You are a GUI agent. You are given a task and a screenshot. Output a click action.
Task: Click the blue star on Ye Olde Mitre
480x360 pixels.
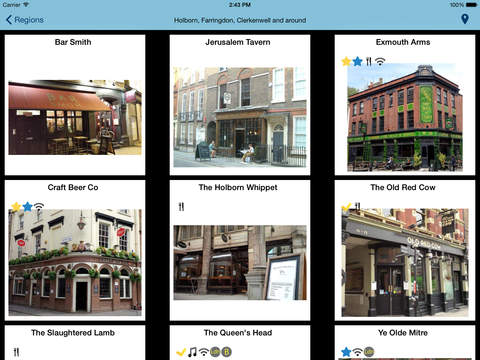[346, 352]
